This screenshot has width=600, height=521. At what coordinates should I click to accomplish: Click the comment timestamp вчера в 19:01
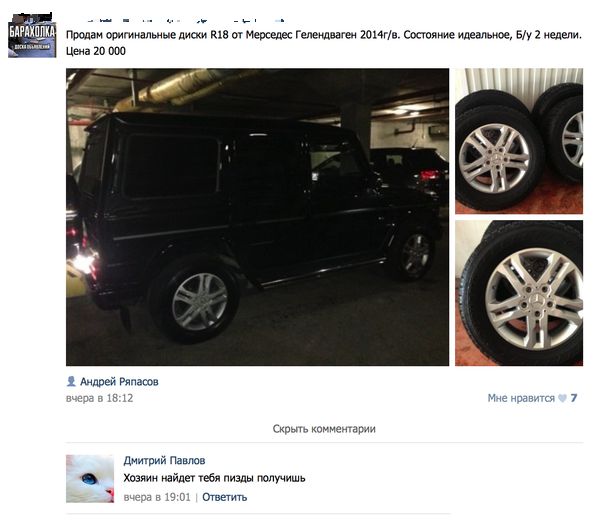(x=157, y=497)
